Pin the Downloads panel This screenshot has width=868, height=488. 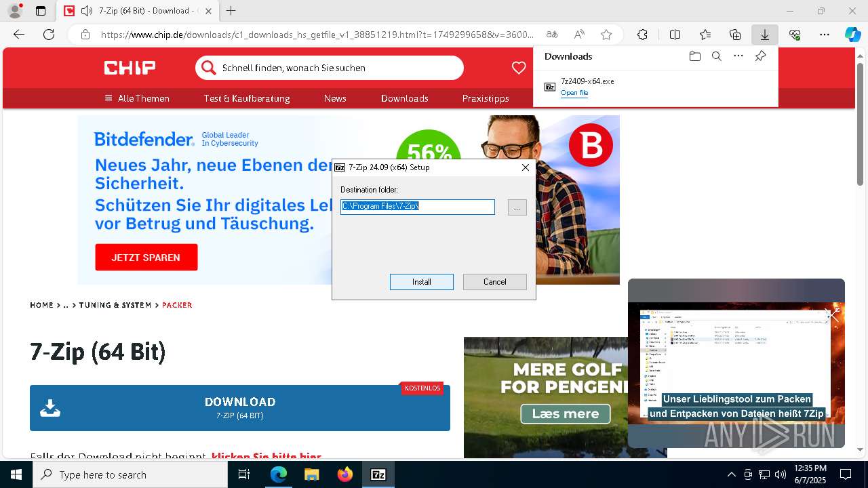pyautogui.click(x=760, y=56)
